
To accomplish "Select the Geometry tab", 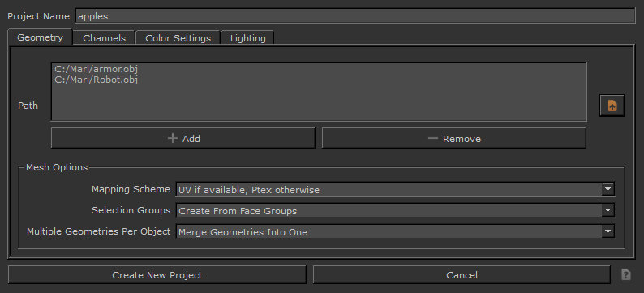I will coord(41,37).
